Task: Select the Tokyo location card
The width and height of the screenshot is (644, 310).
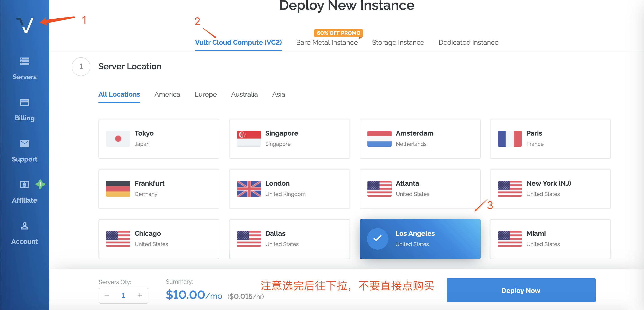Action: [159, 139]
